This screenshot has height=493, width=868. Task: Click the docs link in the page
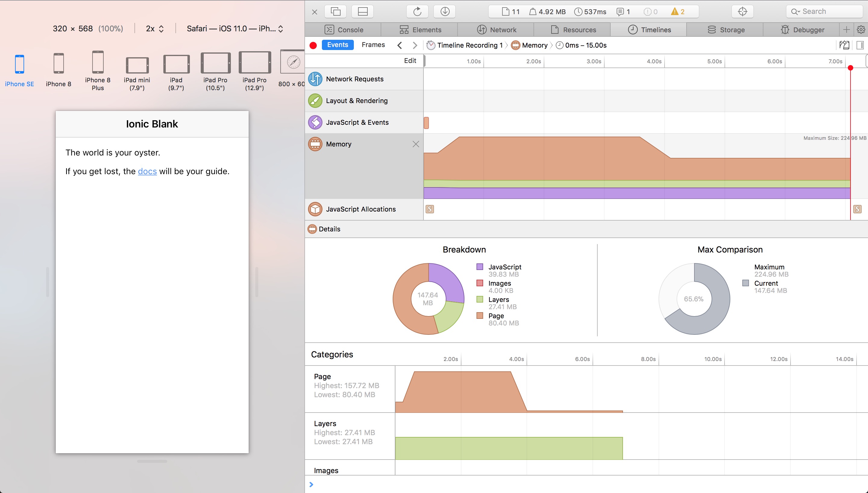pyautogui.click(x=147, y=171)
